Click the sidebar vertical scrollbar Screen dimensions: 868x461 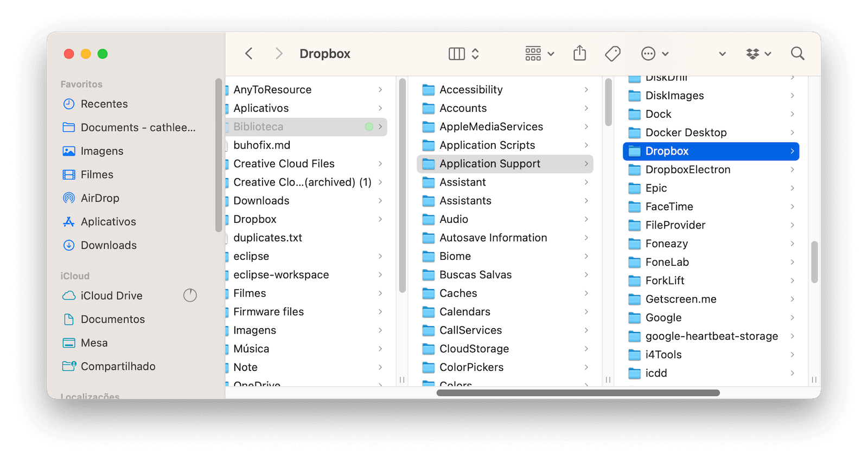pos(219,155)
